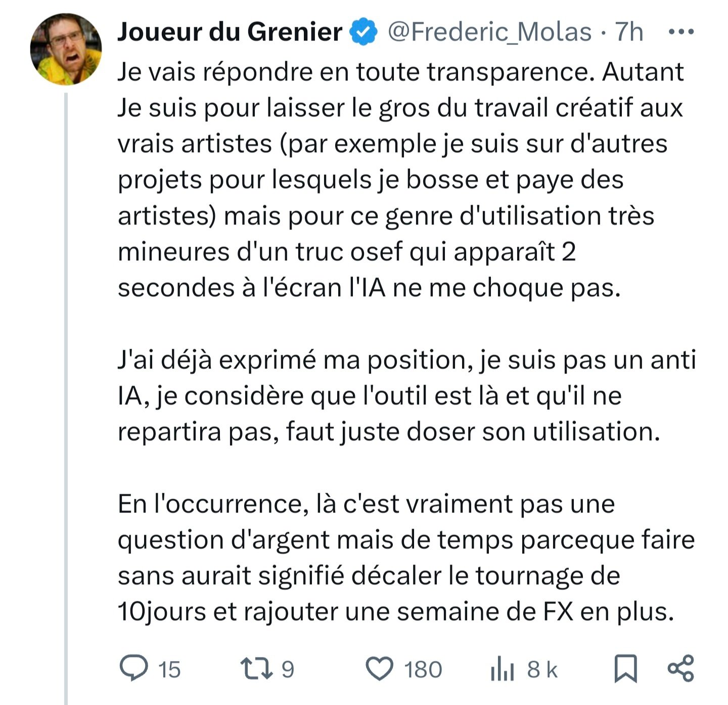Click the reply speech bubble icon
The height and width of the screenshot is (705, 728).
coord(134,668)
